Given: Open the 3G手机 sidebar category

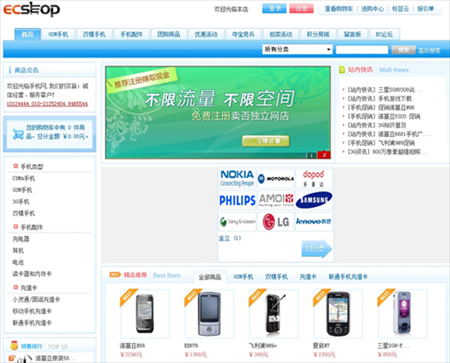Looking at the screenshot, I should point(21,202).
